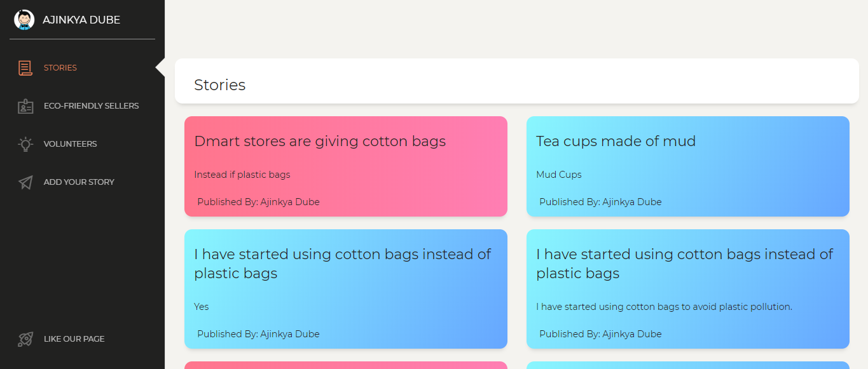Open the Tea cups made of mud card
This screenshot has height=369, width=868.
click(616, 141)
